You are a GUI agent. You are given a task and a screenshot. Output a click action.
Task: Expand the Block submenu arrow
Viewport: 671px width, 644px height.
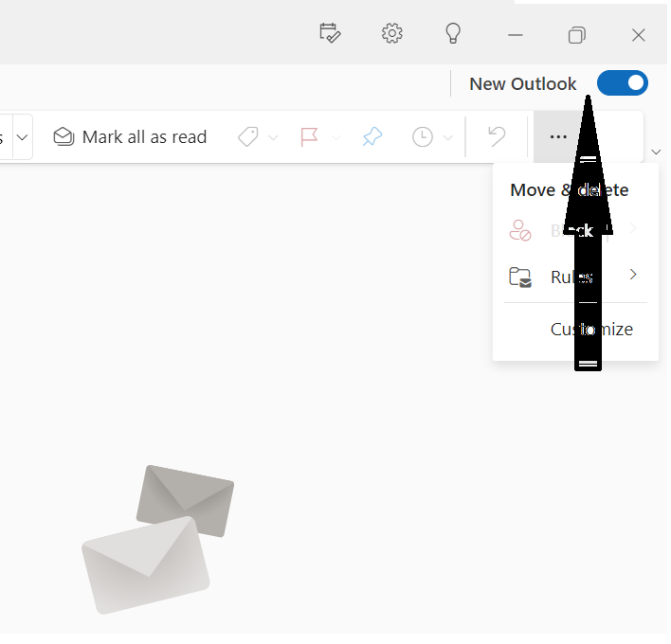pos(633,228)
